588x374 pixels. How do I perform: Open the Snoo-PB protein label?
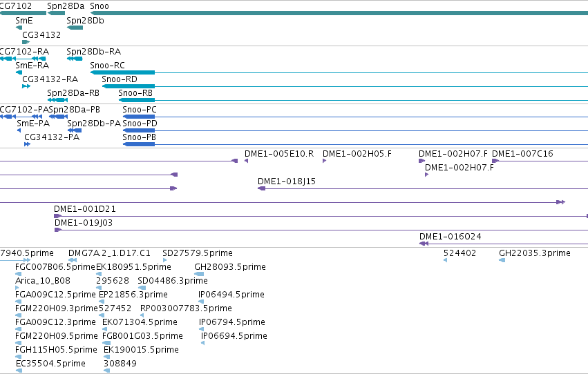[139, 137]
